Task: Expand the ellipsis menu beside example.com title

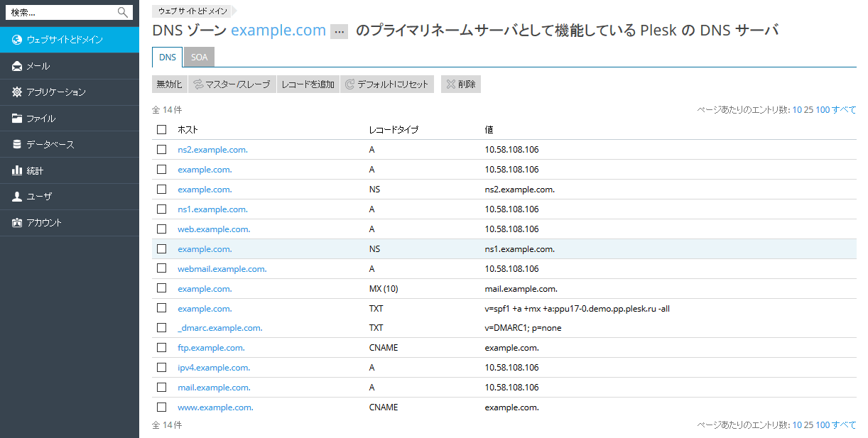Action: tap(340, 32)
